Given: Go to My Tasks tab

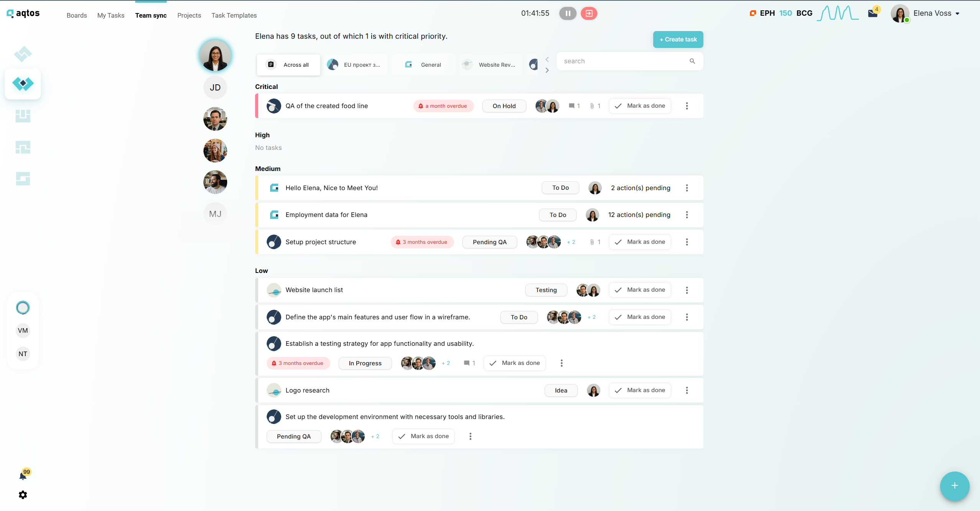Looking at the screenshot, I should [x=111, y=15].
